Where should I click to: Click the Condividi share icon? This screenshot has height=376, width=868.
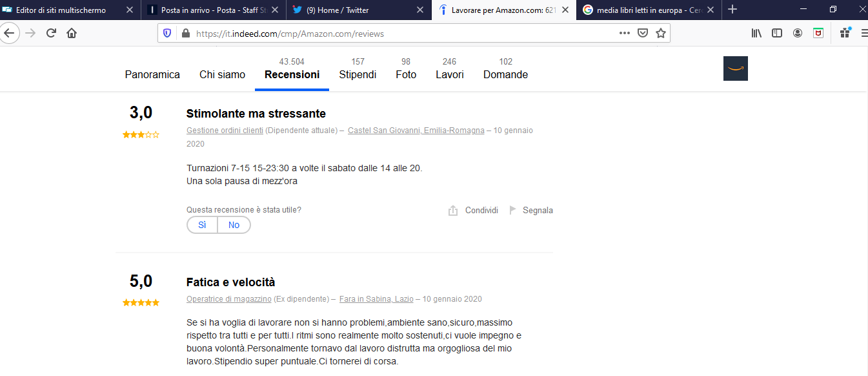coord(453,211)
